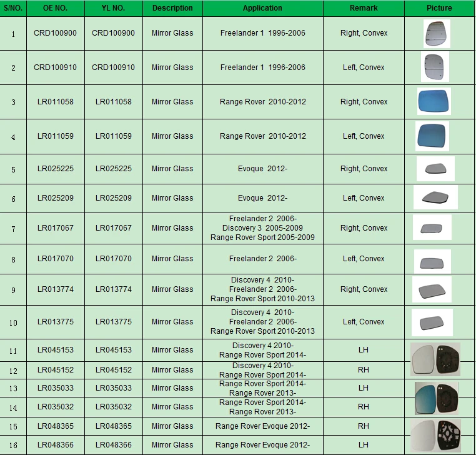
Task: Select 'Left, Convex' remark for LR025209
Action: (x=364, y=198)
